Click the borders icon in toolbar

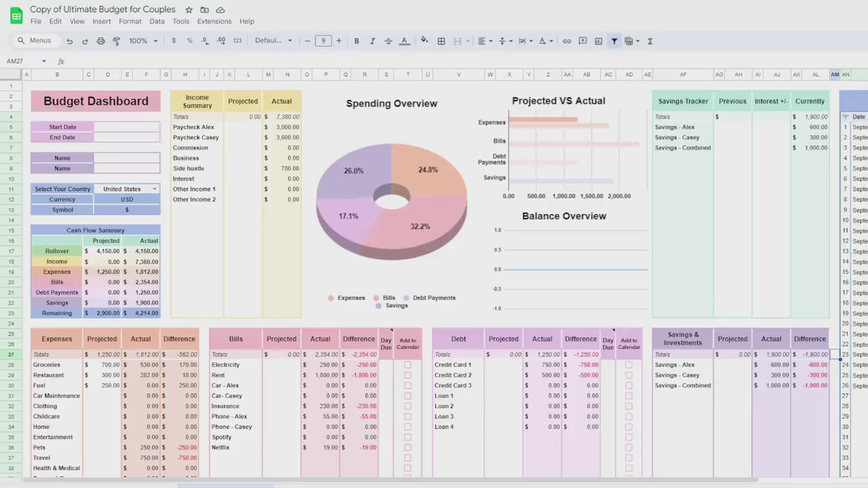441,41
